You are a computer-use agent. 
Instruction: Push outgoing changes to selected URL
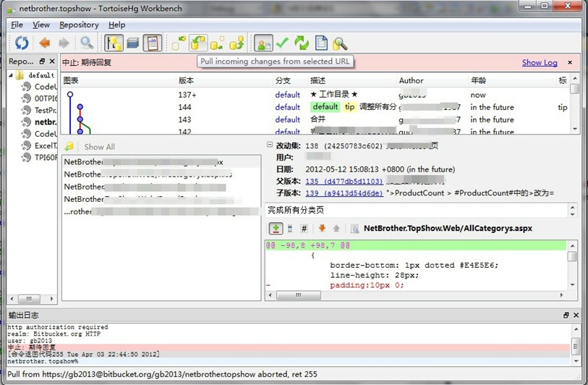[237, 43]
